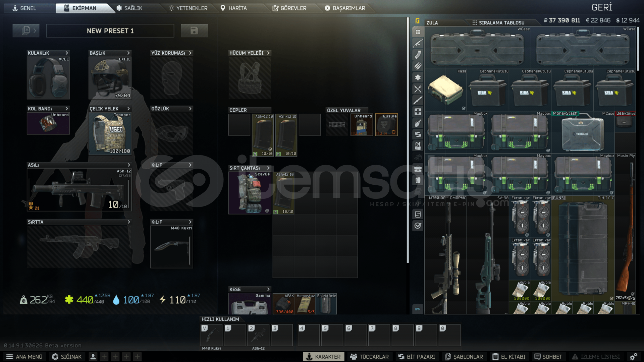Select the Kasa safe item in stash
This screenshot has width=644, height=362.
click(x=446, y=90)
